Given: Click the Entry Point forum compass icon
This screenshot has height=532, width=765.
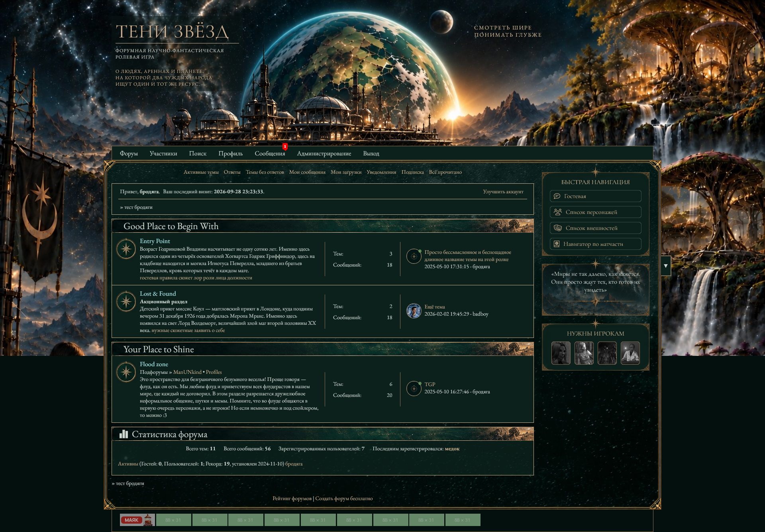Looking at the screenshot, I should click(126, 249).
